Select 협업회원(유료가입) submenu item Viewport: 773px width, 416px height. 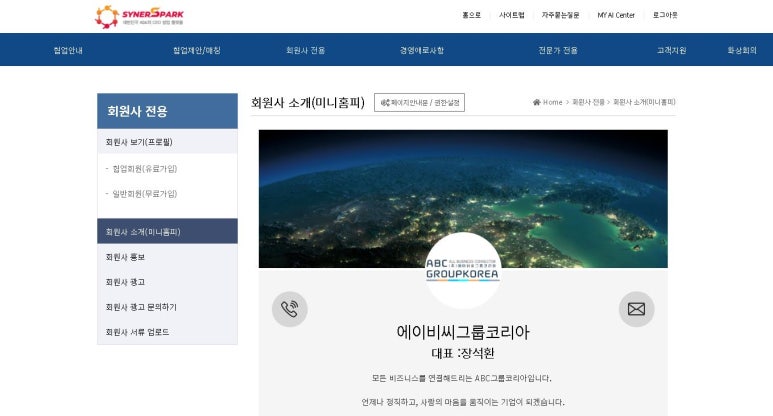pos(144,169)
